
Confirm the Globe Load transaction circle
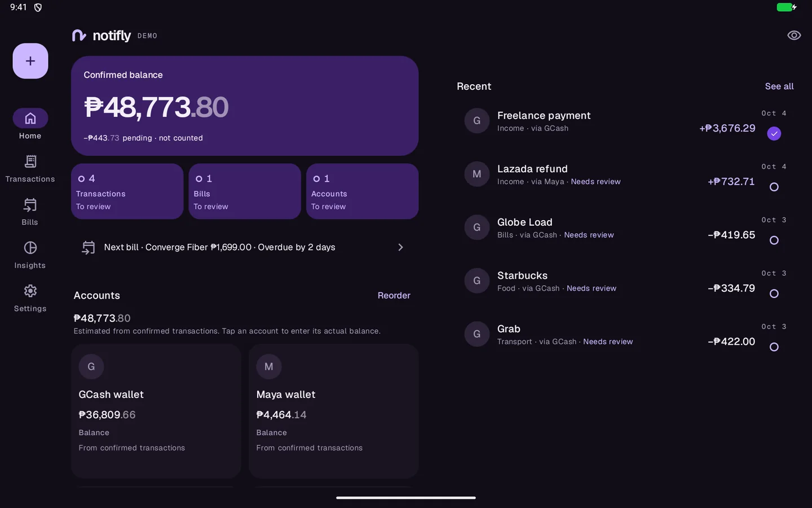774,240
